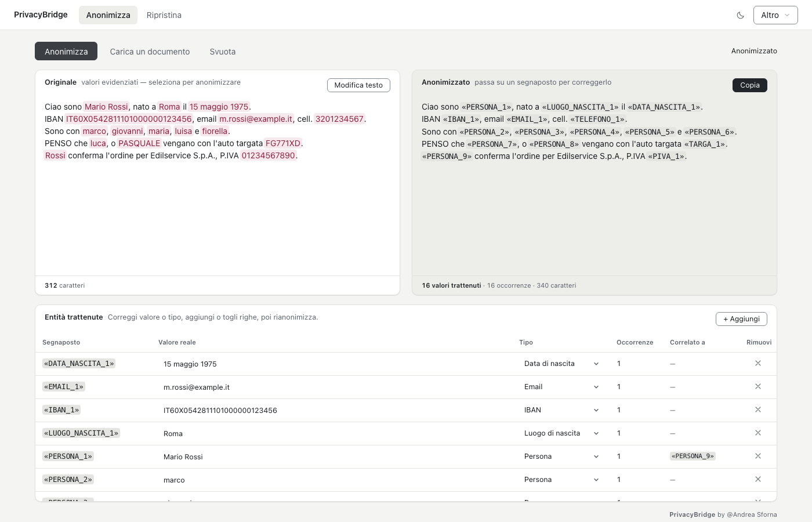Open the Altro dropdown menu
The height and width of the screenshot is (522, 812).
(775, 15)
